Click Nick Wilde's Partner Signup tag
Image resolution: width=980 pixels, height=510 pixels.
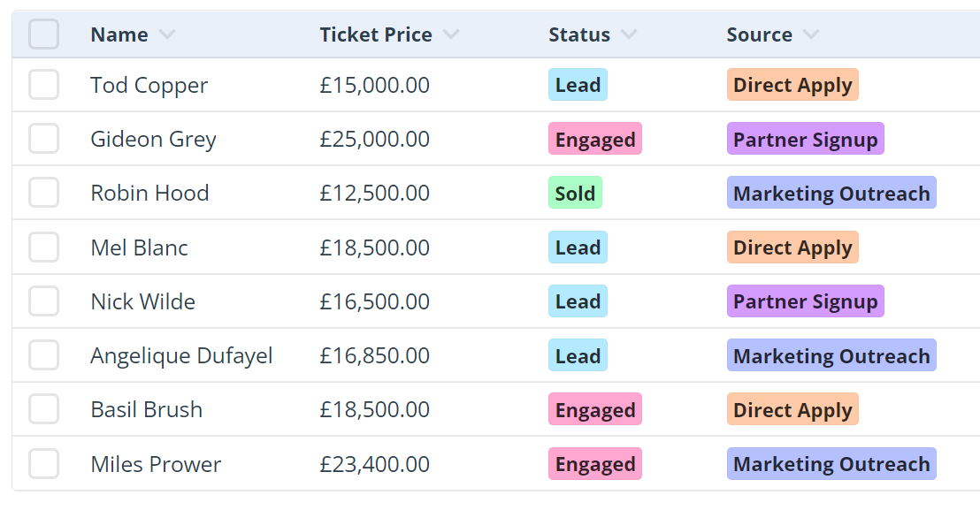pyautogui.click(x=805, y=301)
